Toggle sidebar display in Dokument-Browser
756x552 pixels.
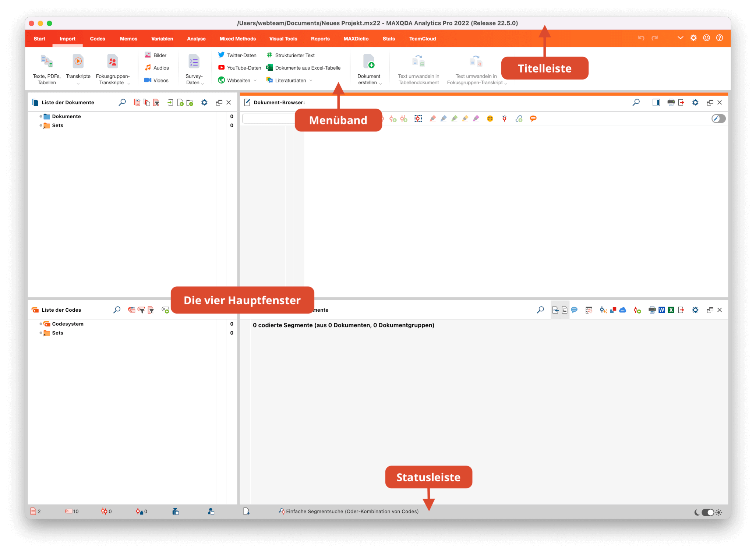click(x=656, y=102)
